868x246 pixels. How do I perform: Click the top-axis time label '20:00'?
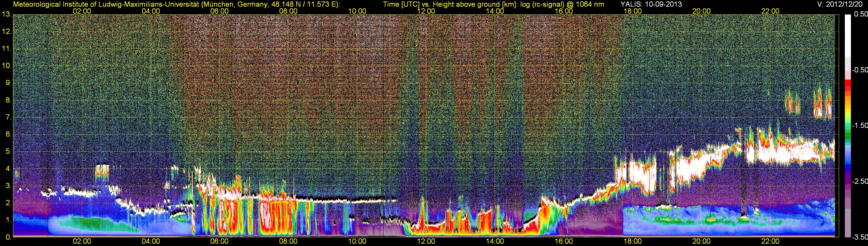pyautogui.click(x=702, y=11)
